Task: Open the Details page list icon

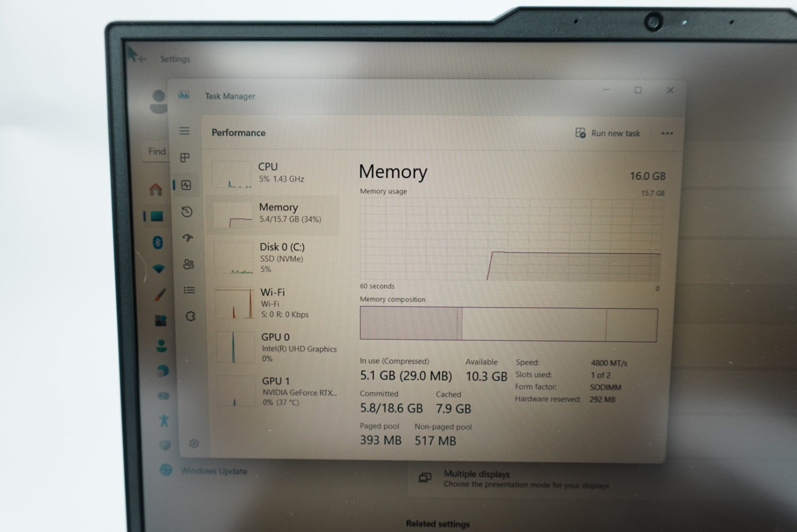Action: coord(189,290)
